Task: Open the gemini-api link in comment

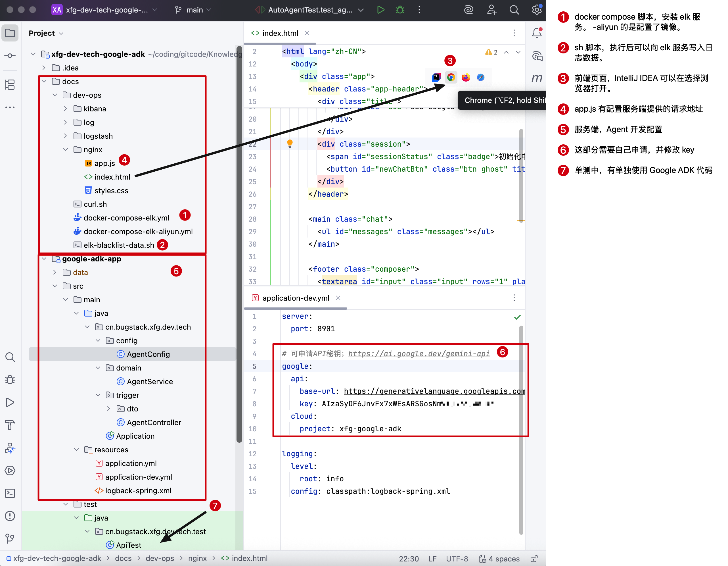Action: (x=419, y=353)
